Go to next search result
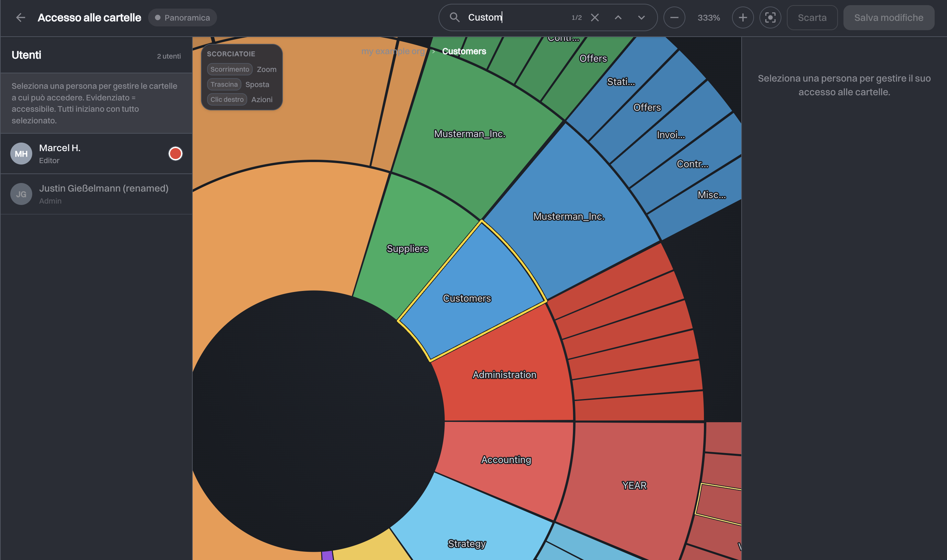947x560 pixels. 641,17
